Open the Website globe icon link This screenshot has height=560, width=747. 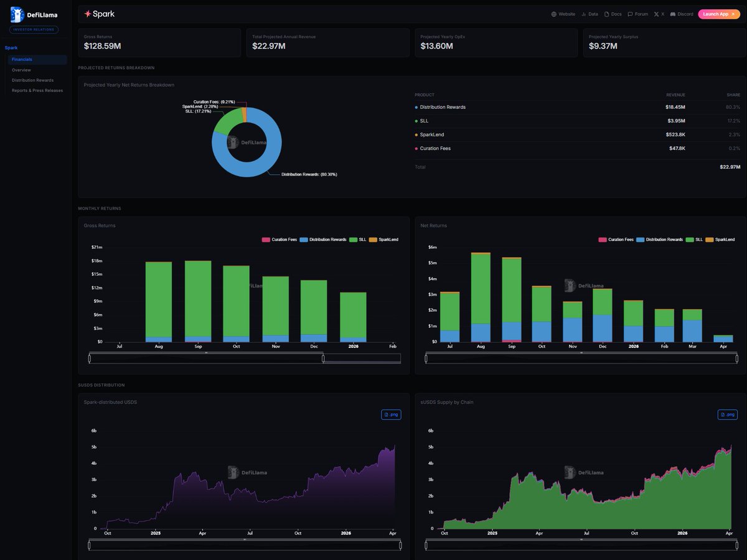click(553, 14)
